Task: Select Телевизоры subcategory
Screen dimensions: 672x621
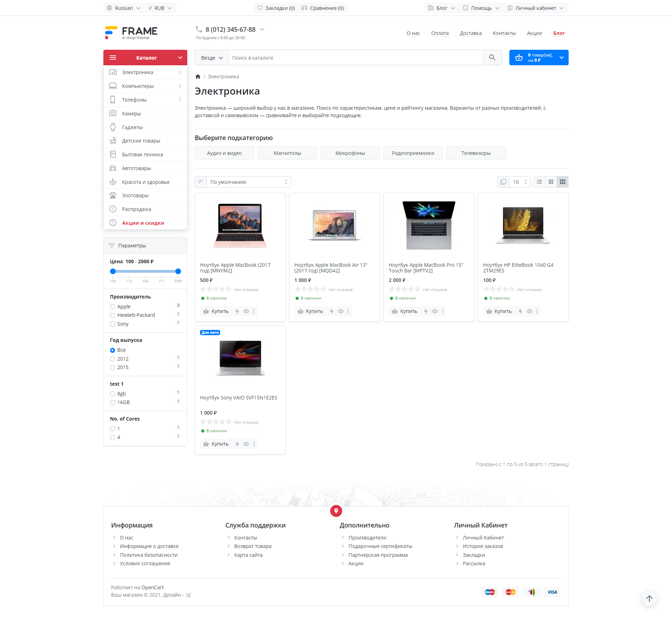Action: coord(476,153)
